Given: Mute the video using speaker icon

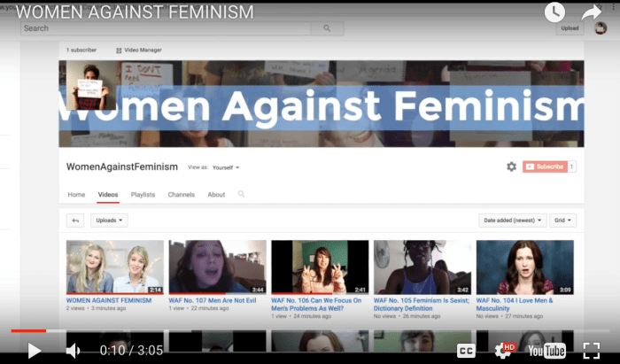Looking at the screenshot, I should pyautogui.click(x=73, y=350).
